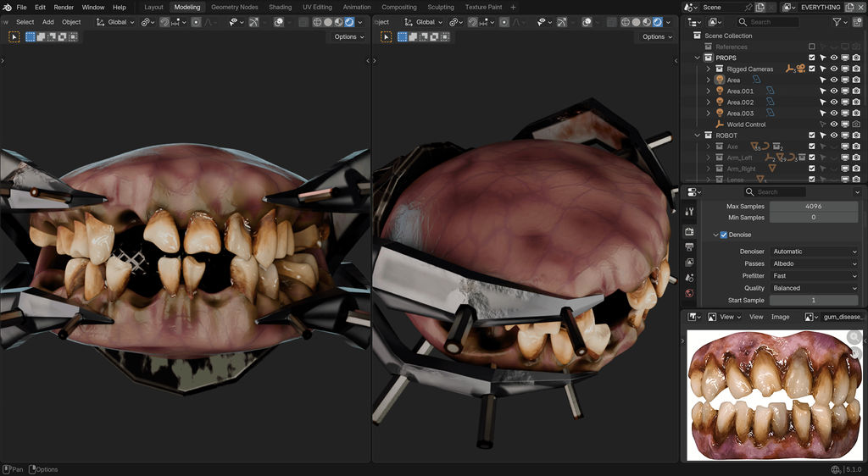Open the Options dropdown in the left viewport
Viewport: 868px width, 476px height.
click(348, 36)
